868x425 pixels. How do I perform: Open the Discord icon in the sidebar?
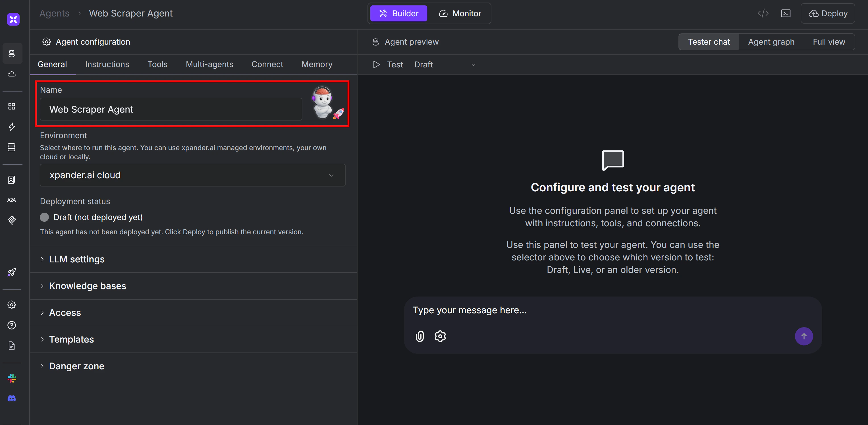pos(12,399)
